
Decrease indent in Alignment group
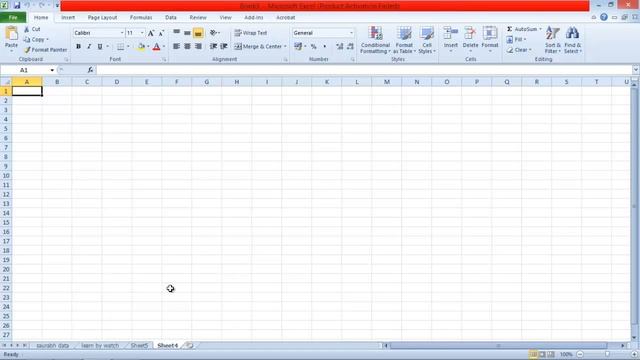click(213, 47)
